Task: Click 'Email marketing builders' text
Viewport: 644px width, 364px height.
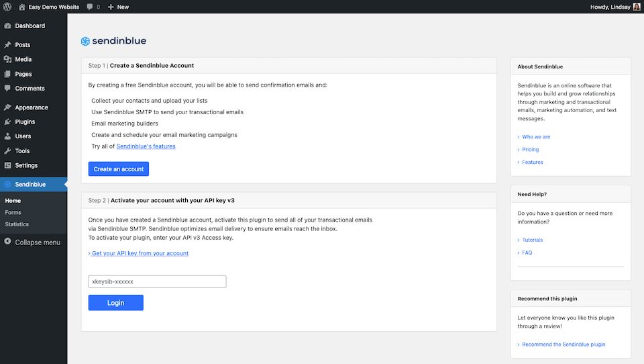Action: point(125,124)
